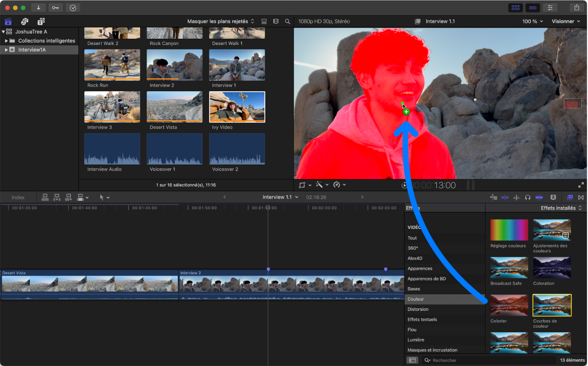Open the media import button
588x366 pixels.
(x=38, y=8)
